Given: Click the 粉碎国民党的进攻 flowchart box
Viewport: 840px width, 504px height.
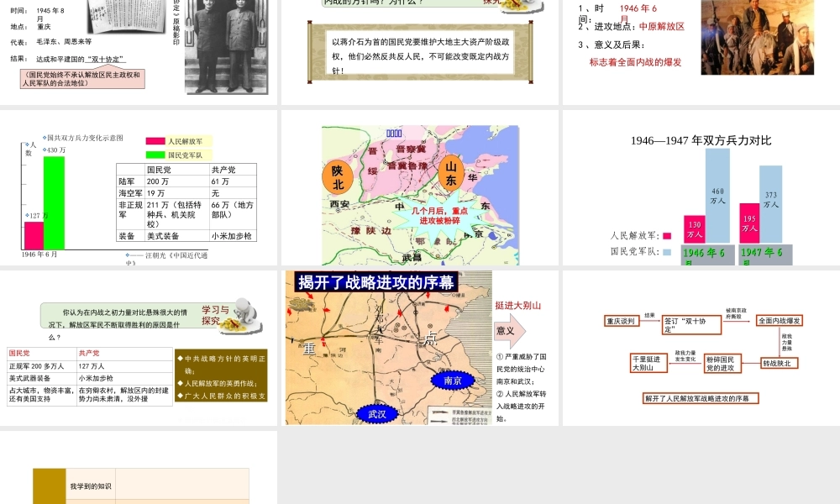Looking at the screenshot, I should coord(722,364).
